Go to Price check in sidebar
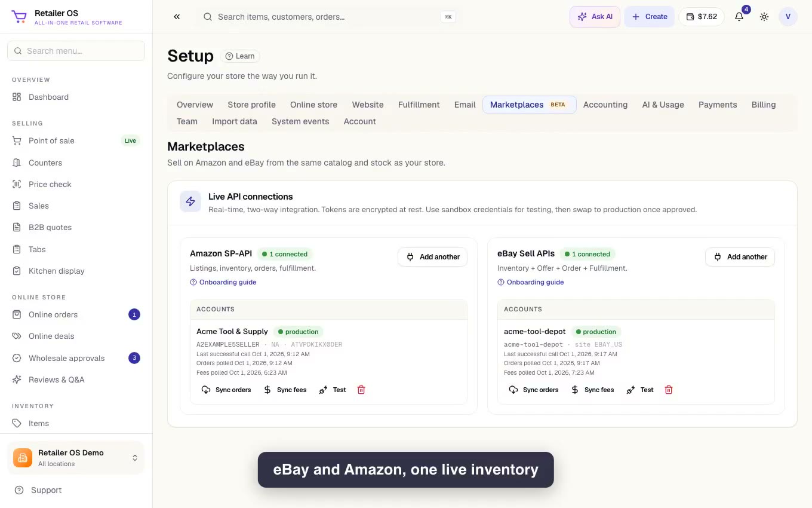Image resolution: width=812 pixels, height=508 pixels. pyautogui.click(x=76, y=184)
